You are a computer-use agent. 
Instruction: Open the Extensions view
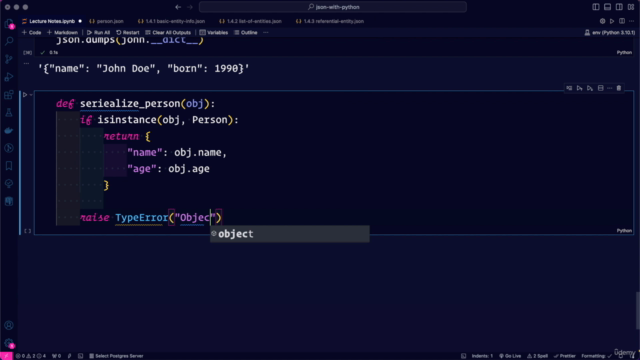point(9,95)
